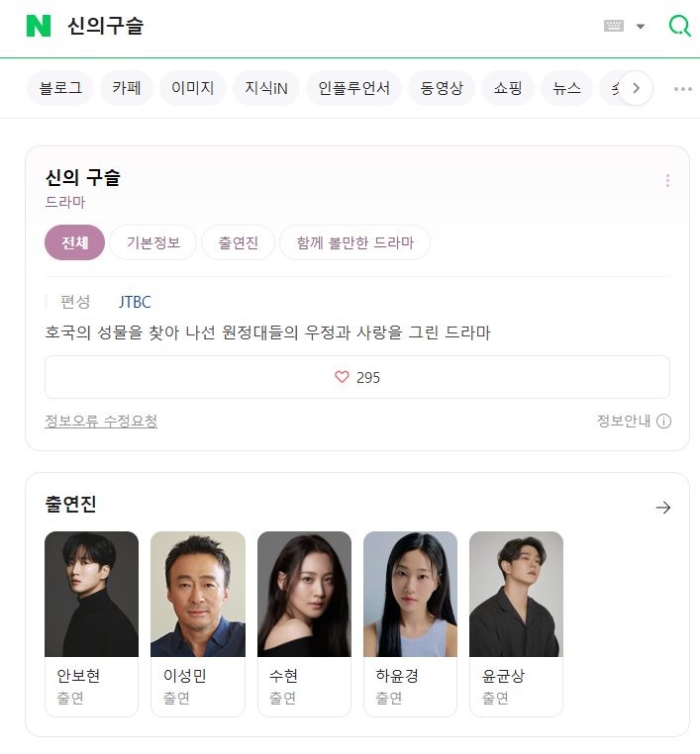Switch to the 이미지 tab
Screen dimensions: 700x754
[x=192, y=88]
